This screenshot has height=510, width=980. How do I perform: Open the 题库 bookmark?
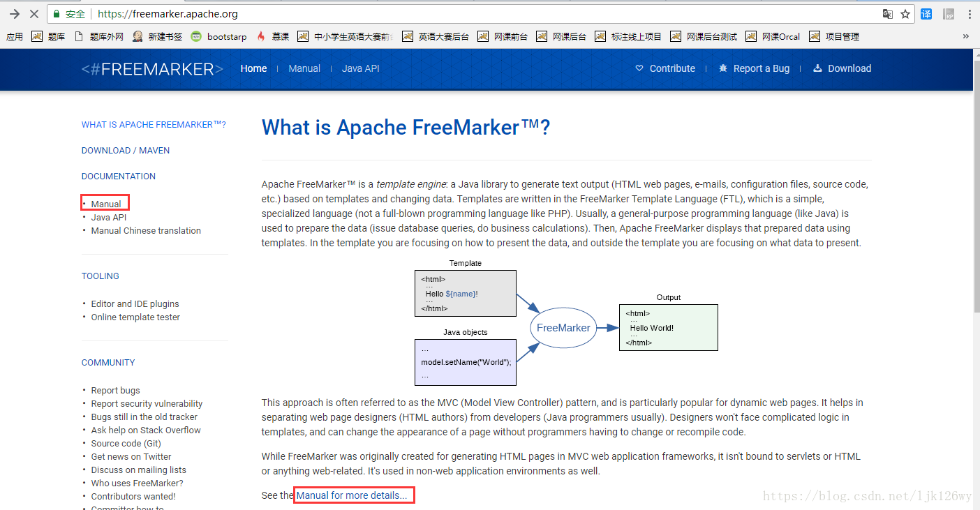pyautogui.click(x=48, y=37)
